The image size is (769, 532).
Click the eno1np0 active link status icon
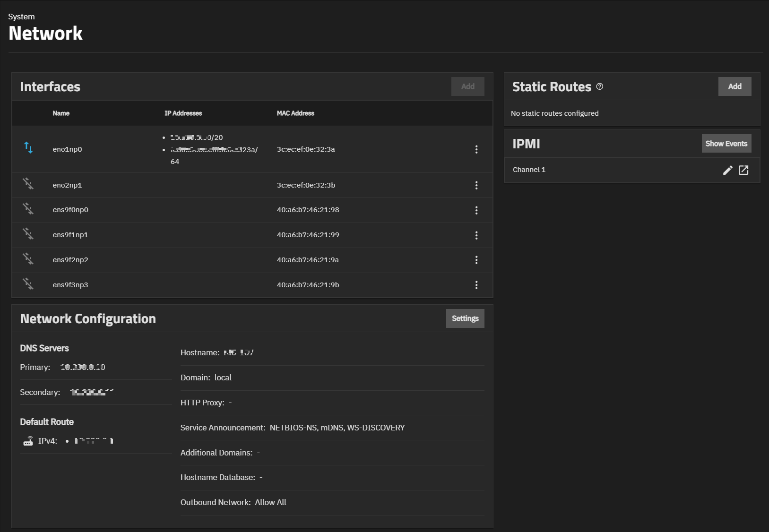tap(28, 148)
